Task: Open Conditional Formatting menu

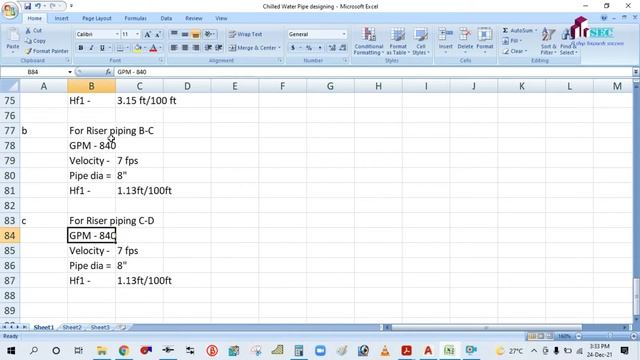Action: click(x=369, y=41)
